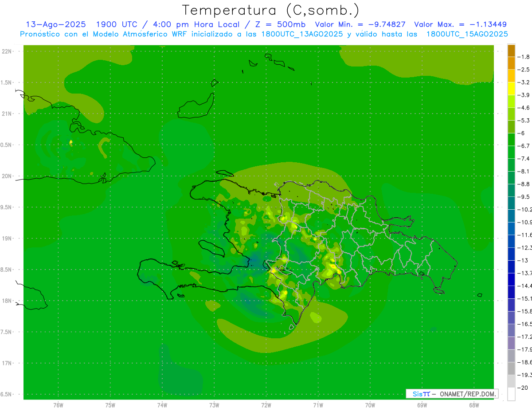Click the "72W" longitude axis label
Viewport: 532px width, 411px height.
point(266,405)
